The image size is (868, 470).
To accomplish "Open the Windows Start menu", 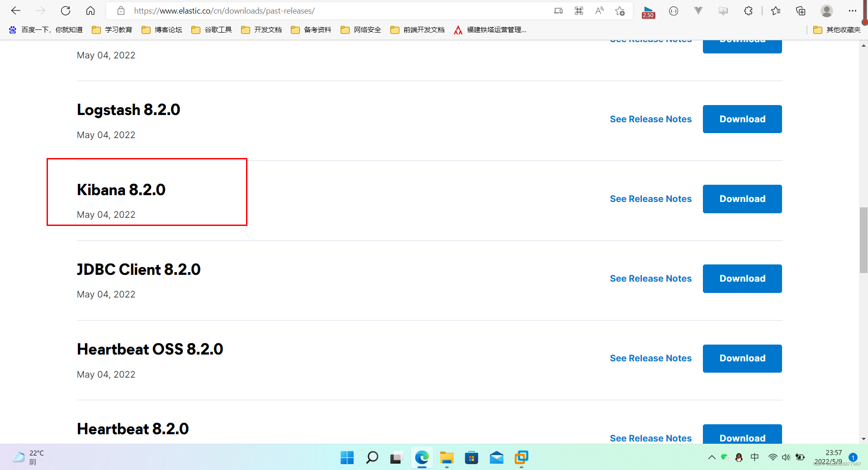I will tap(347, 458).
